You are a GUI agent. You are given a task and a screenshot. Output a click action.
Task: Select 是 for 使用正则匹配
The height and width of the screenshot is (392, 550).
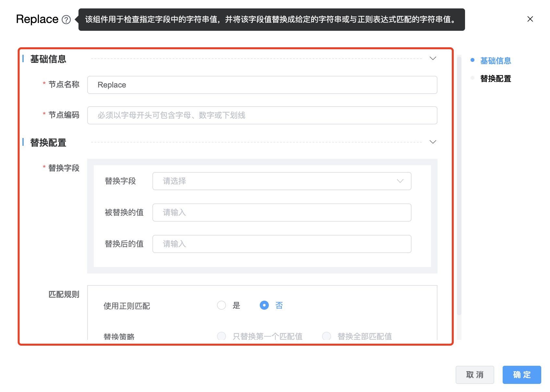coord(221,305)
